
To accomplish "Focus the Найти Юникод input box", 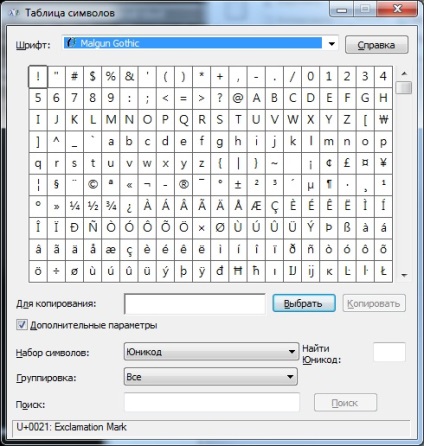I will point(389,352).
